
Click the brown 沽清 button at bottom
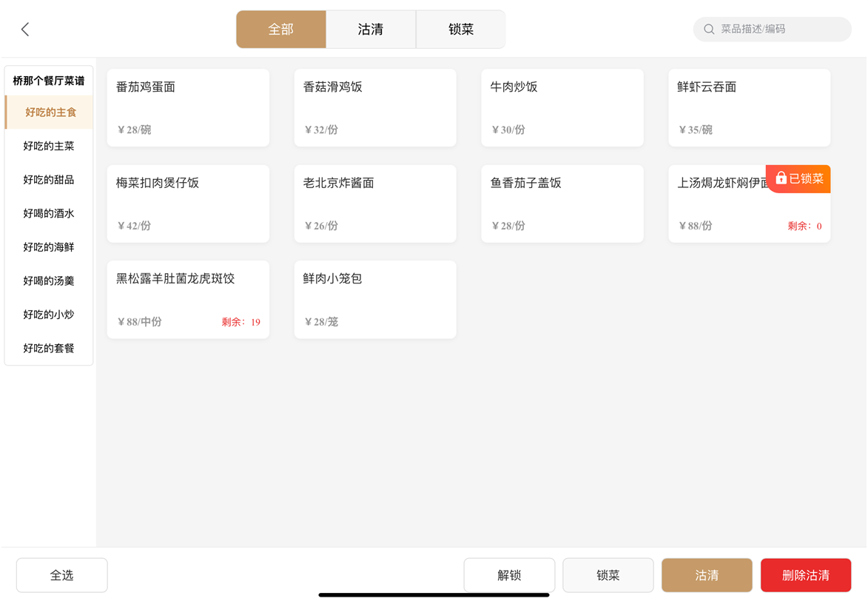point(707,575)
